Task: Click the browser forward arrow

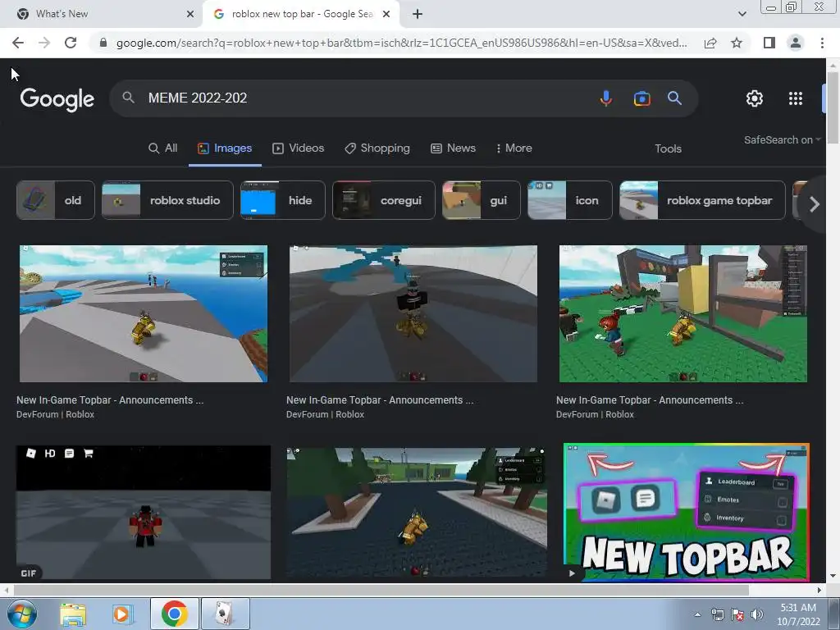Action: tap(44, 43)
